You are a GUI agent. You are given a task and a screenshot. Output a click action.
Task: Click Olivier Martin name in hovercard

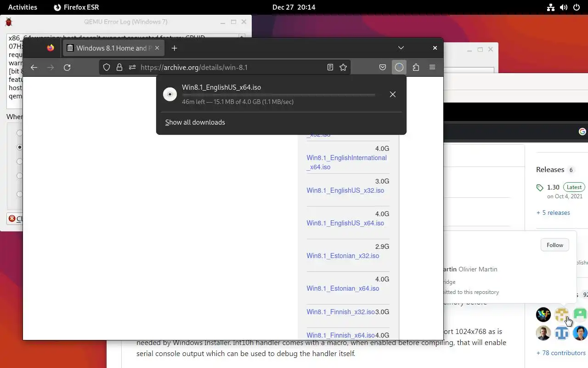478,269
